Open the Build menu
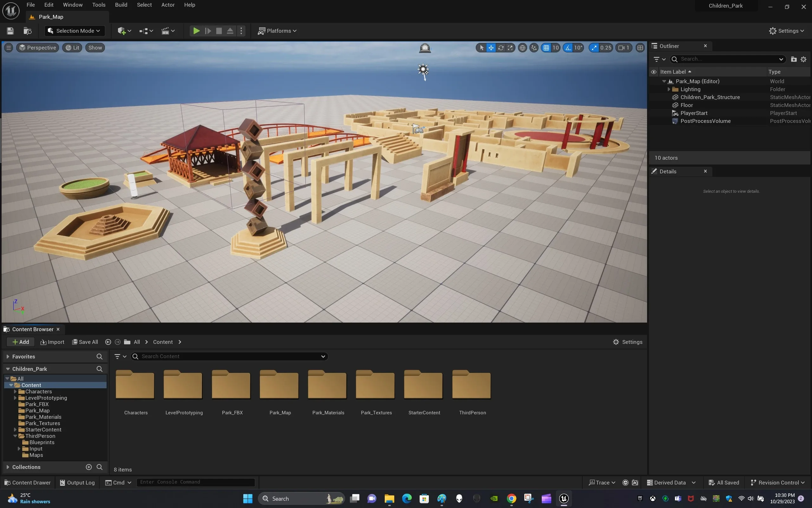 tap(121, 5)
